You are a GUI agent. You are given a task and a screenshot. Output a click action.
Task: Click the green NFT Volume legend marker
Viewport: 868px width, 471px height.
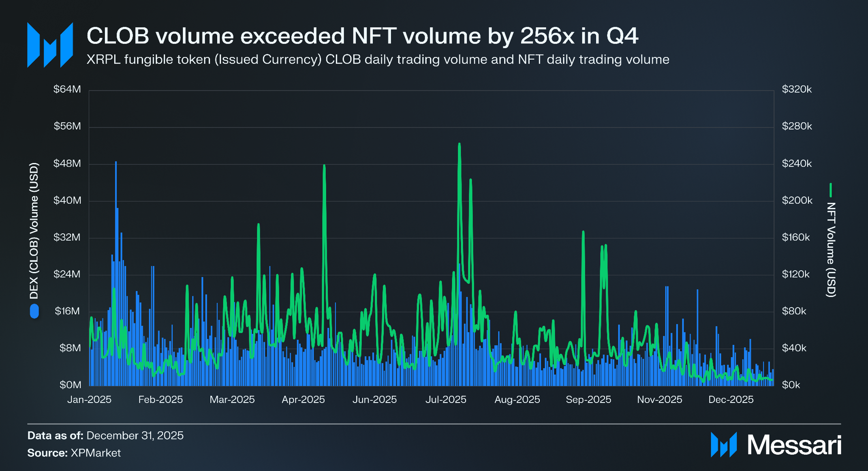(830, 190)
